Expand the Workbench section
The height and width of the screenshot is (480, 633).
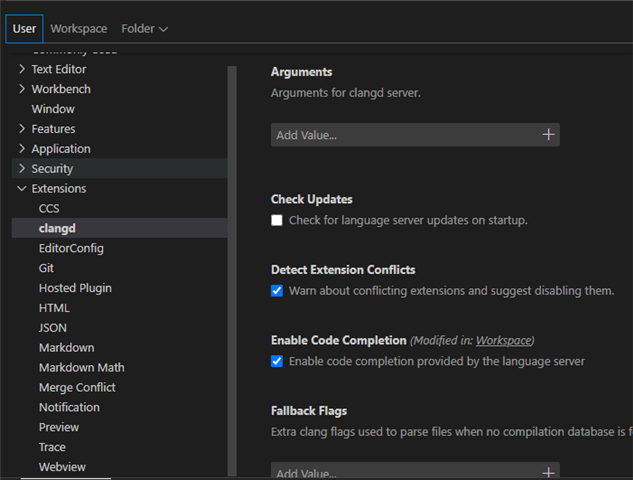tap(22, 89)
